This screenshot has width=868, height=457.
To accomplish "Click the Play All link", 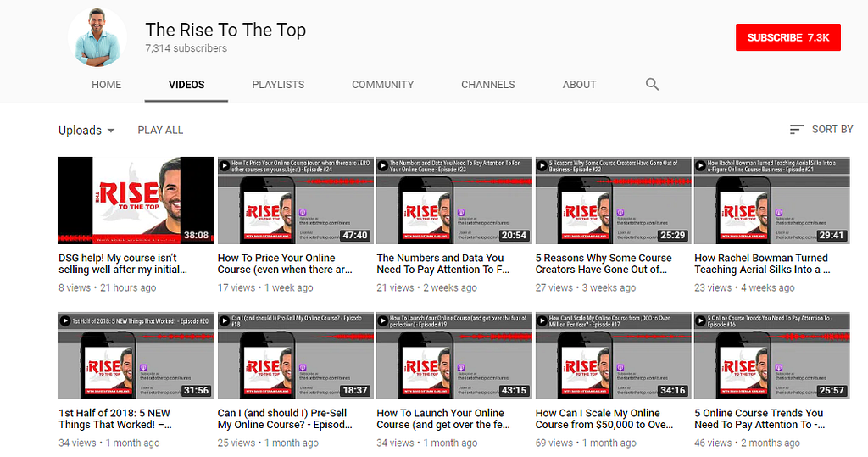I will (x=160, y=131).
